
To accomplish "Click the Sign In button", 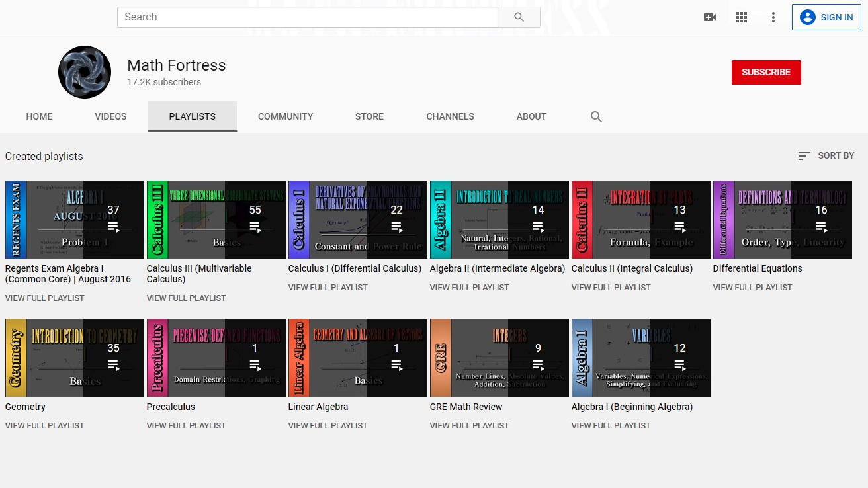I will pyautogui.click(x=826, y=17).
